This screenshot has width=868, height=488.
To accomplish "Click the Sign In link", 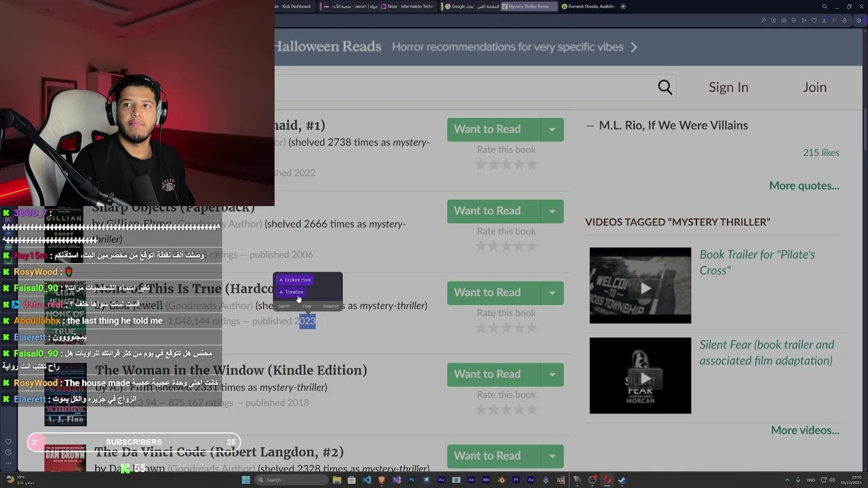I will (x=728, y=87).
